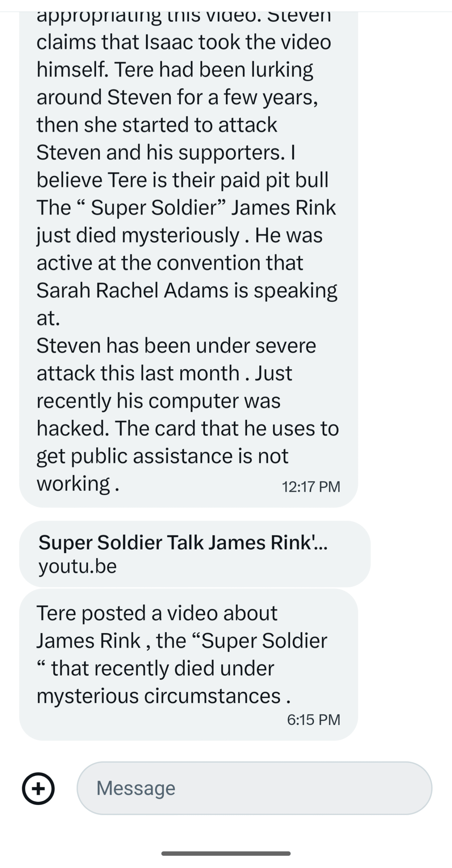Select the "recently his computer was" line
The height and width of the screenshot is (868, 452).
click(158, 401)
